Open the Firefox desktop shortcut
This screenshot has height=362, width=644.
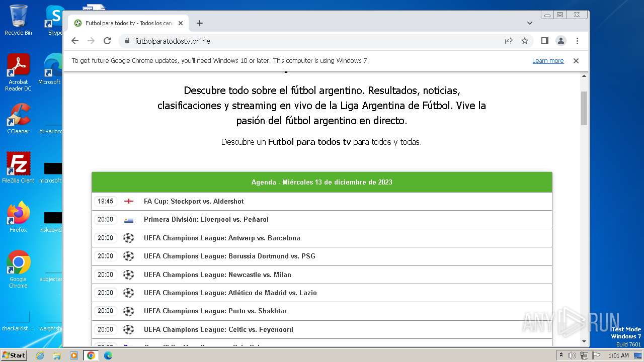(x=18, y=217)
